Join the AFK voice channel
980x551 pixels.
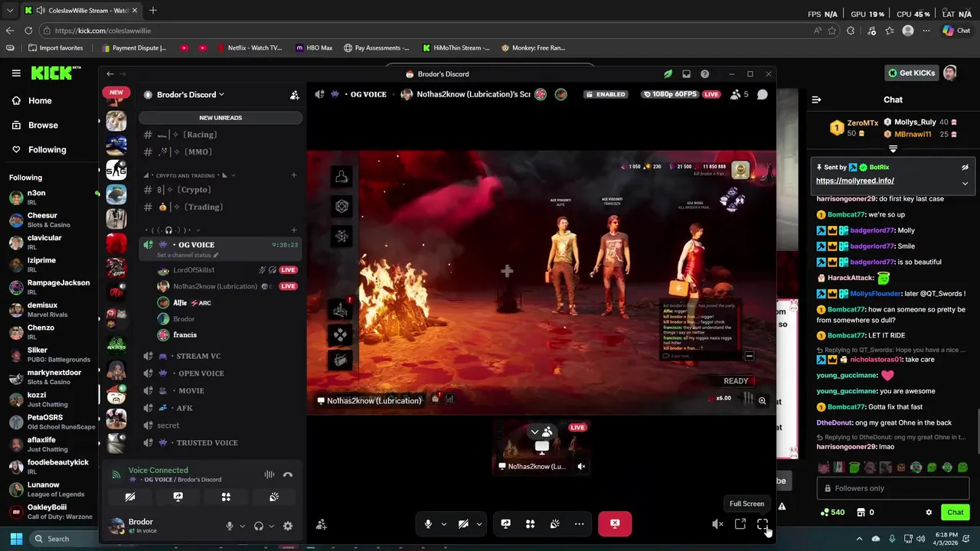[x=220, y=408]
